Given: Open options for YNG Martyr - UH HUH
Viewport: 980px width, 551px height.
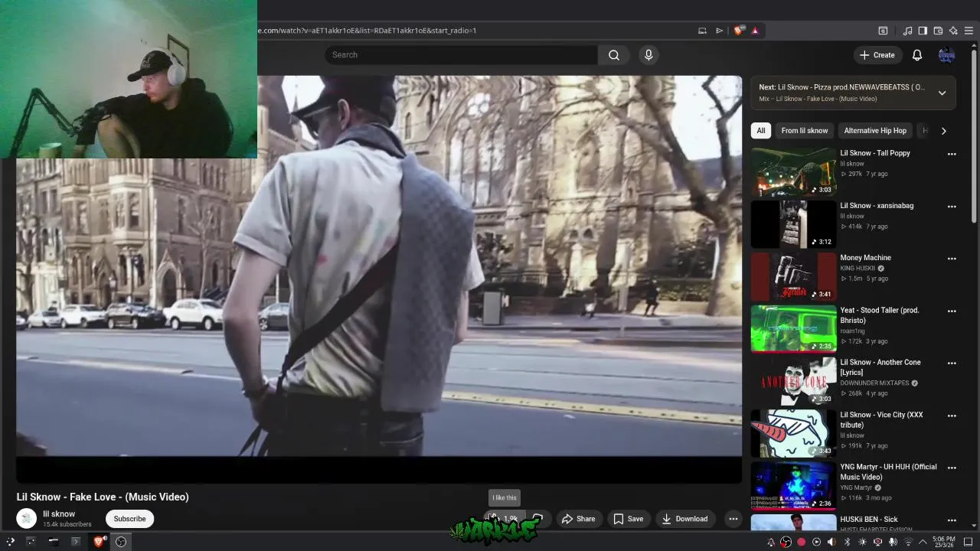Looking at the screenshot, I should (x=952, y=468).
